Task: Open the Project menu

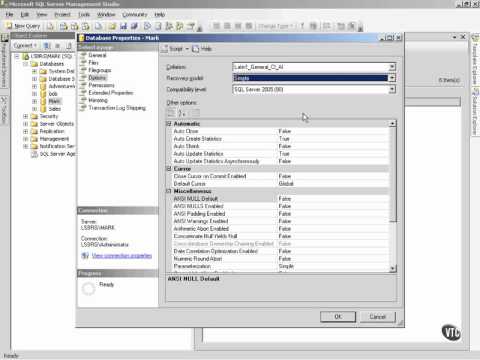Action: coord(63,15)
